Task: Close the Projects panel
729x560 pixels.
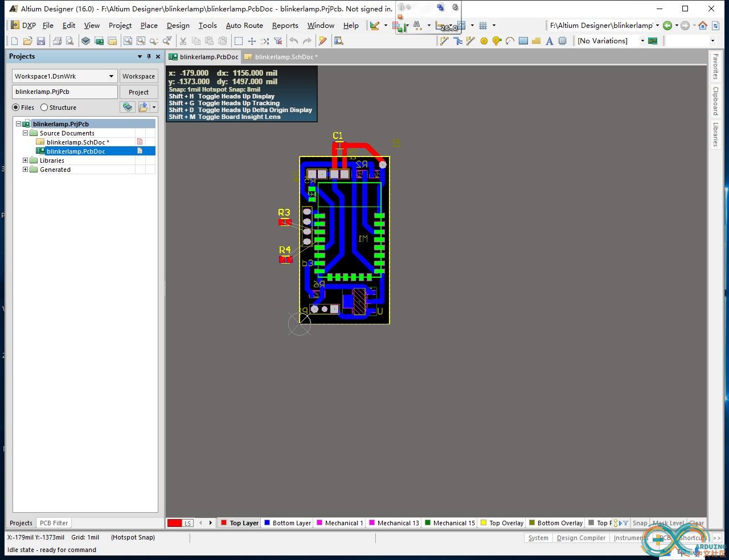Action: pyautogui.click(x=158, y=56)
